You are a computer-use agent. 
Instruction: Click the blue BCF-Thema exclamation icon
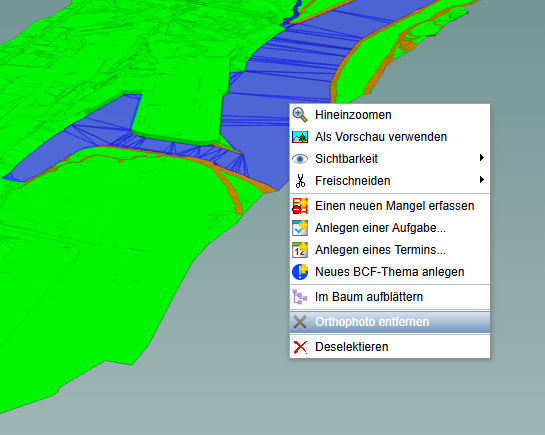point(300,272)
